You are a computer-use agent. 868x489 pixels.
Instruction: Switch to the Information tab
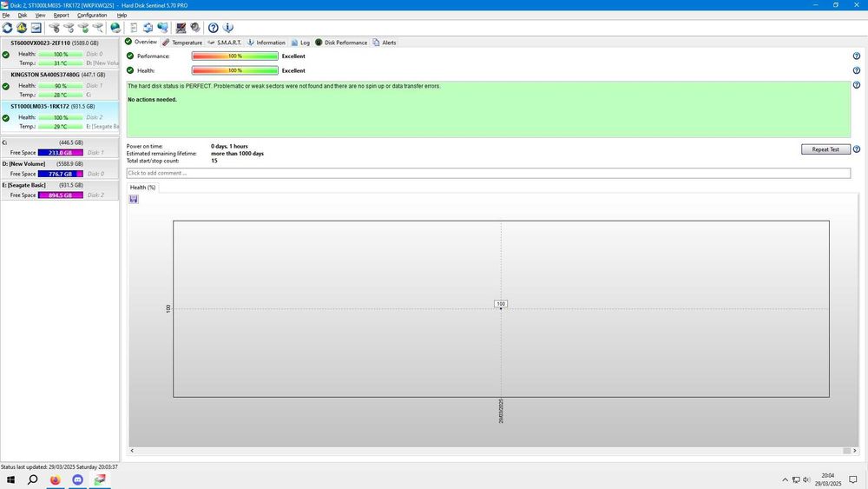click(x=266, y=43)
